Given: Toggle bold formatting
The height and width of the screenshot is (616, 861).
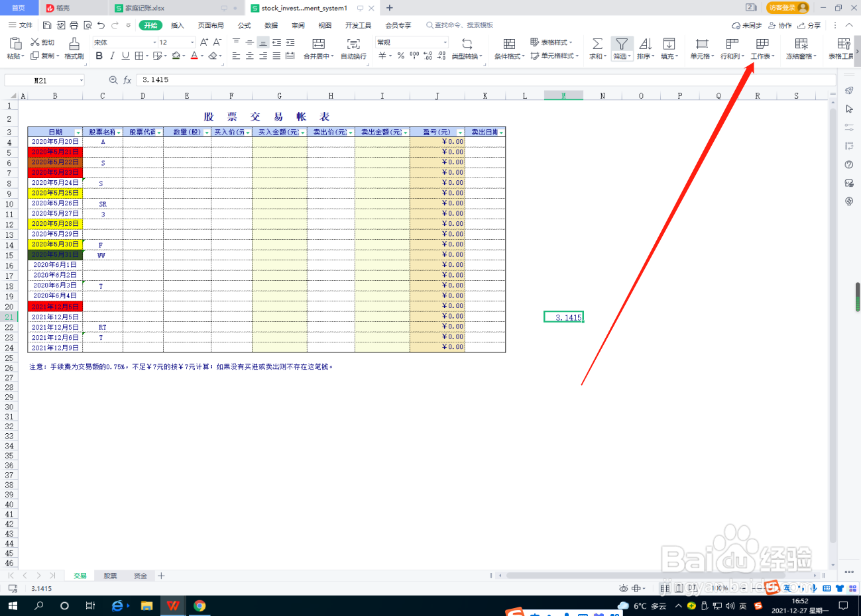Looking at the screenshot, I should tap(99, 56).
